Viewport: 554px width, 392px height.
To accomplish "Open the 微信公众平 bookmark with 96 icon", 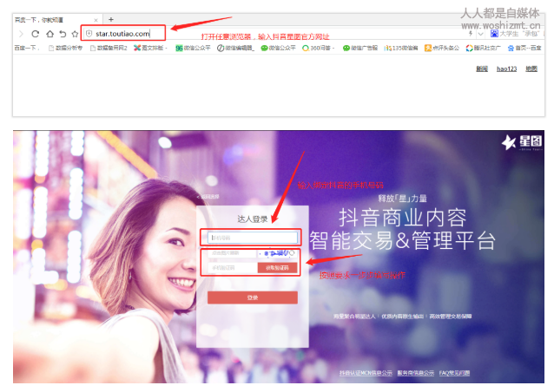I will 193,48.
